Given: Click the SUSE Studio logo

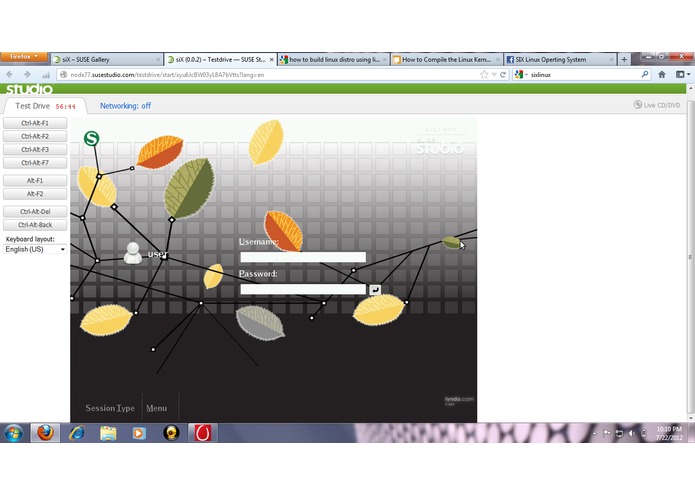Looking at the screenshot, I should (x=29, y=89).
